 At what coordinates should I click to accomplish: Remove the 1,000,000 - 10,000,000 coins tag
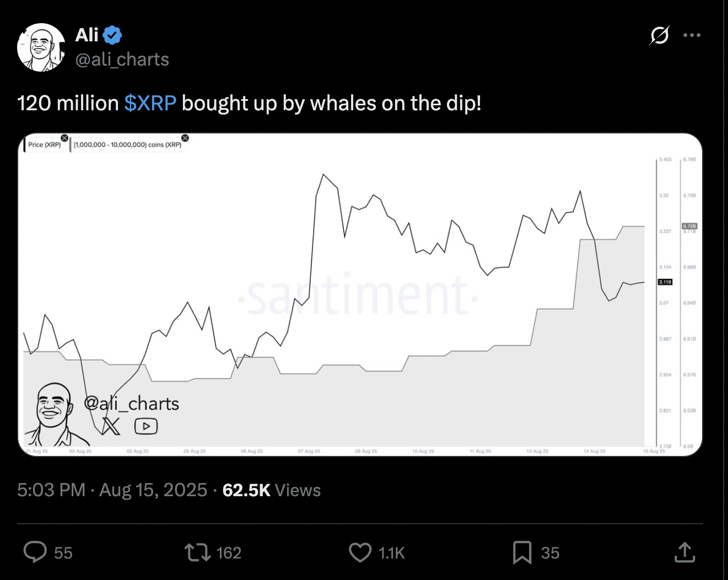tap(185, 138)
